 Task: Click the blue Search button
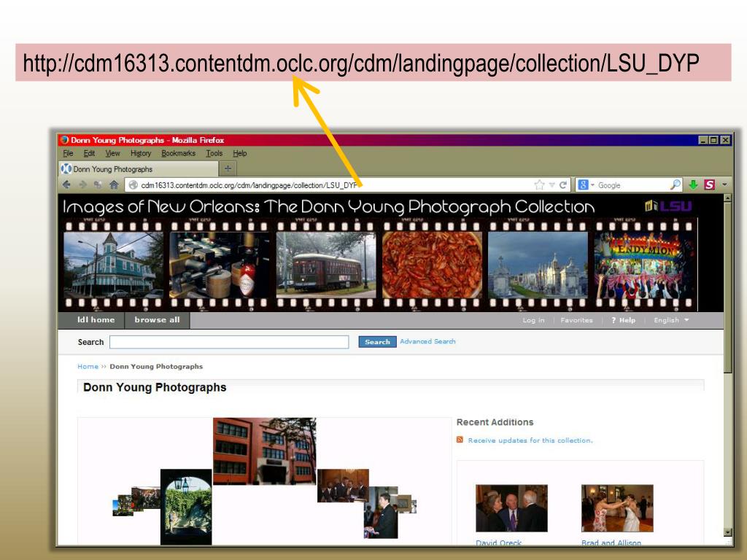(377, 342)
